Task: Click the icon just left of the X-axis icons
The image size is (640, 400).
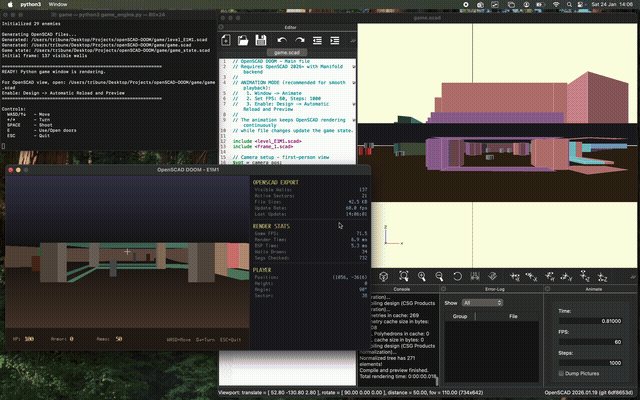Action: (492, 276)
